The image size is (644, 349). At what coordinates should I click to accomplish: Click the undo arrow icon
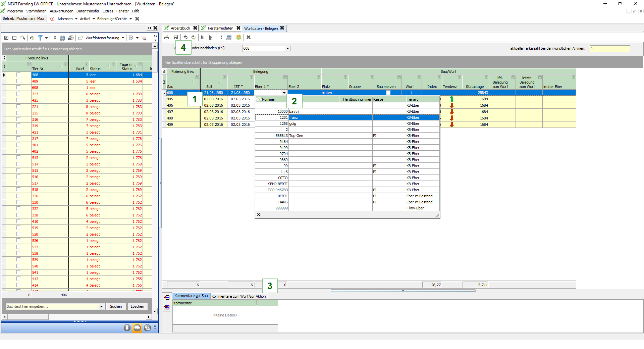coord(185,37)
